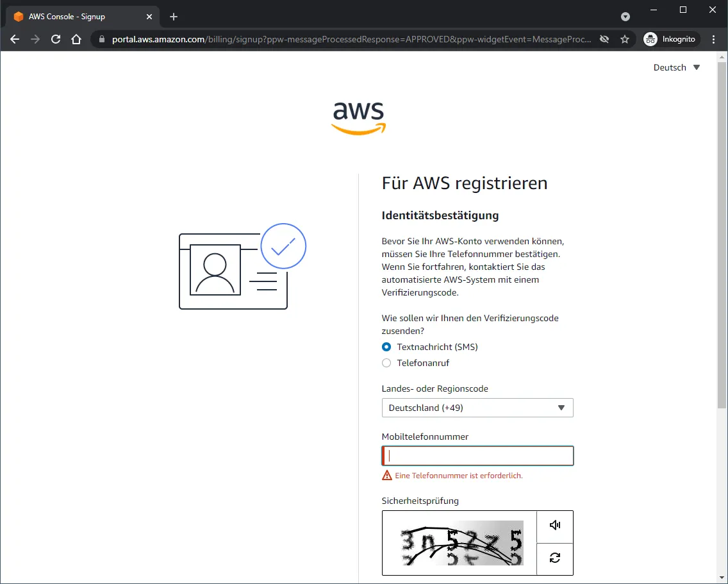Image resolution: width=728 pixels, height=584 pixels.
Task: Choose the Telefonanruf radio option
Action: [386, 363]
